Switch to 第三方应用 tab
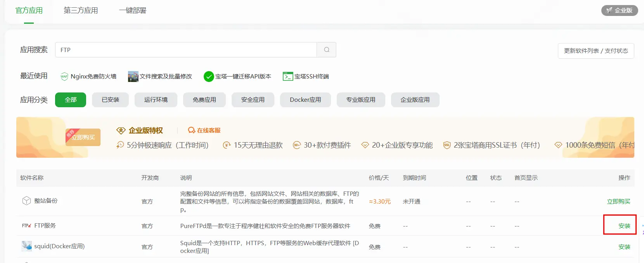Viewport: 644px width, 263px height. [x=81, y=10]
